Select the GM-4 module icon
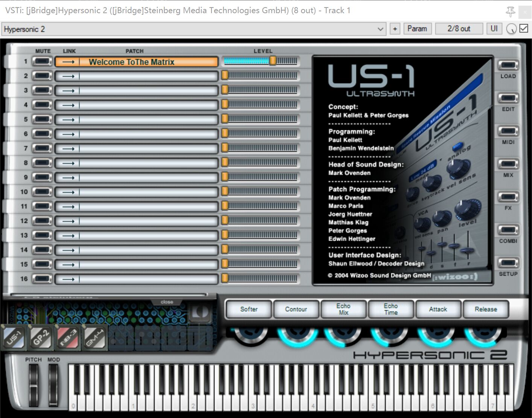The width and height of the screenshot is (532, 418). click(x=94, y=337)
